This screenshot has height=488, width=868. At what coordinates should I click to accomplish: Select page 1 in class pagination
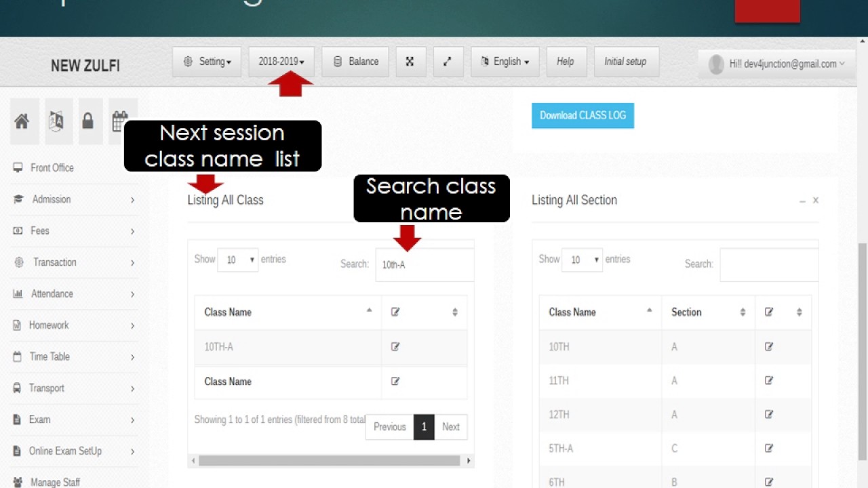pyautogui.click(x=424, y=427)
